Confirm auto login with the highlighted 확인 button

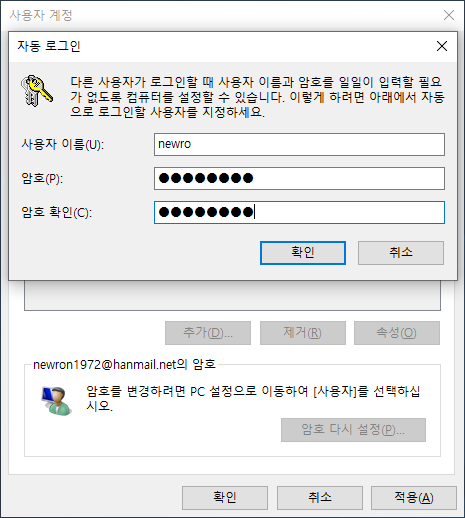303,253
